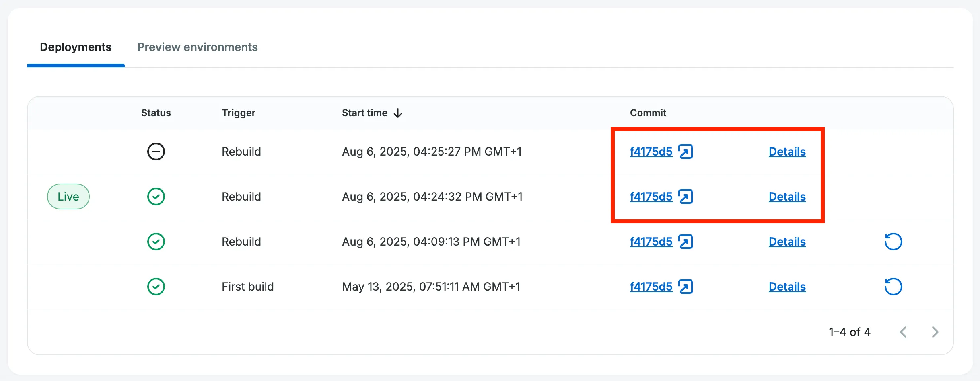This screenshot has height=381, width=980.
Task: Click the retry icon on the First build row
Action: pos(893,286)
